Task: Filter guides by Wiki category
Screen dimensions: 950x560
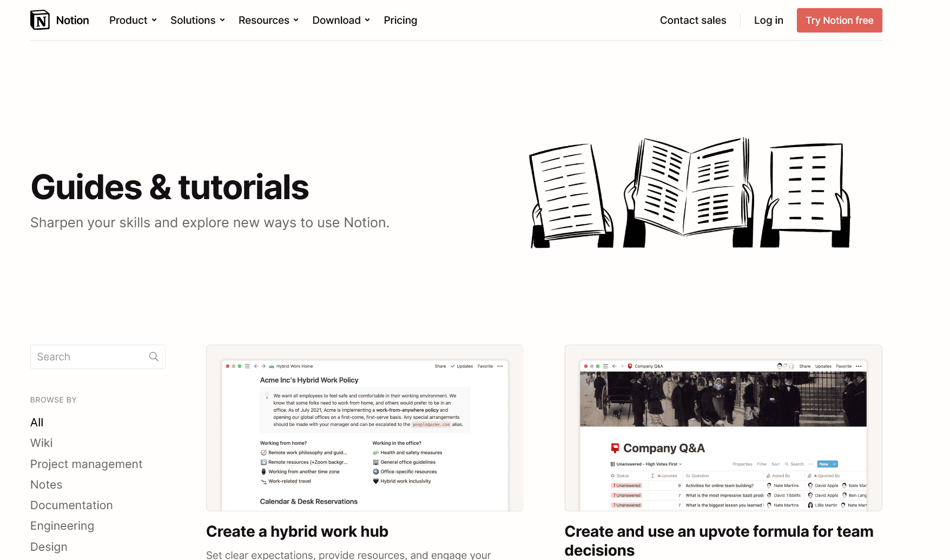Action: coord(42,443)
